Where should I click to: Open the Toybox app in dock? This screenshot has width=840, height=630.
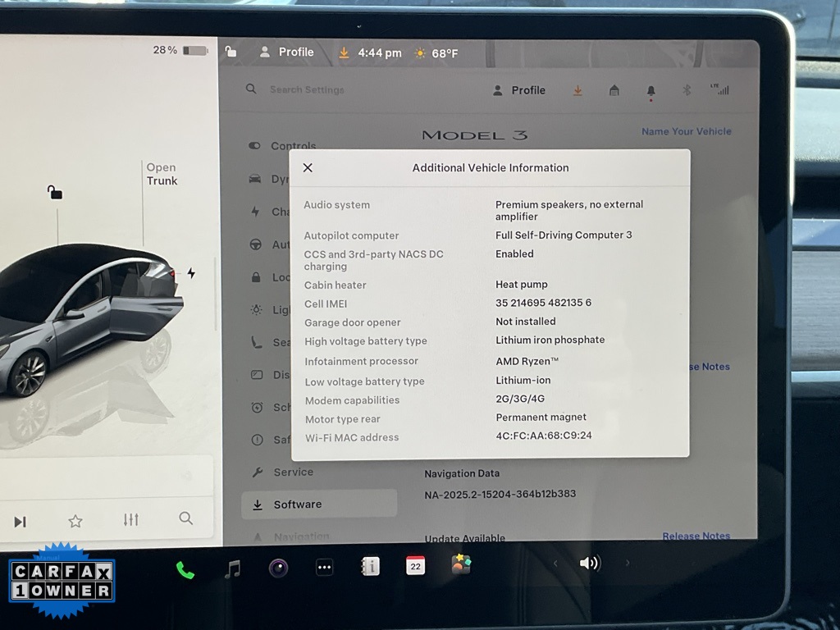[x=461, y=564]
